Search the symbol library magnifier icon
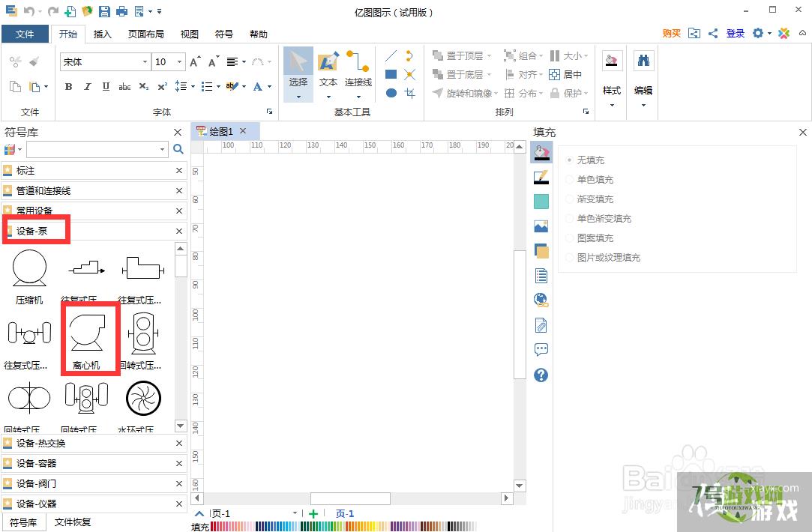The image size is (812, 532). point(178,149)
